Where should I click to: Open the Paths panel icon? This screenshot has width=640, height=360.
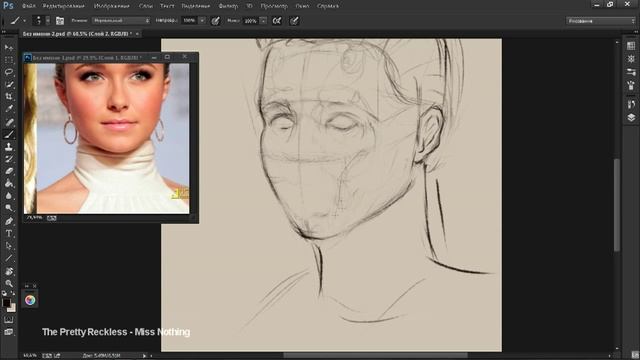[631, 104]
